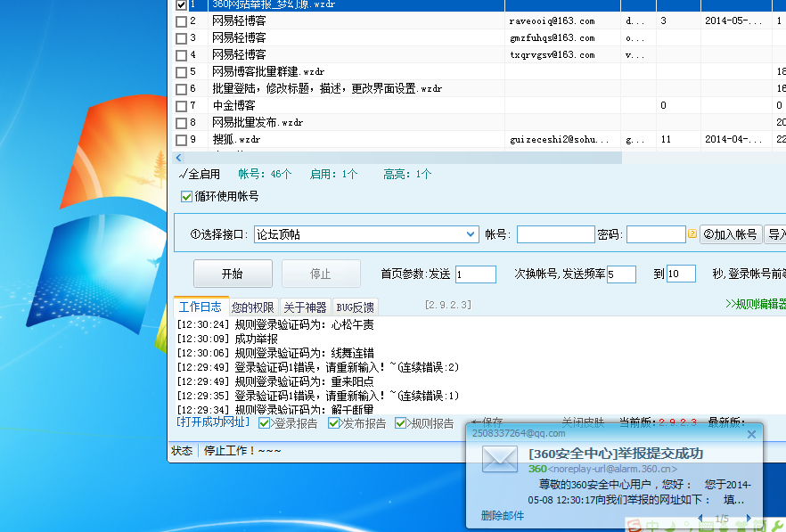Open the 论坛顶帖 interface dropdown
The width and height of the screenshot is (786, 532).
pos(471,233)
